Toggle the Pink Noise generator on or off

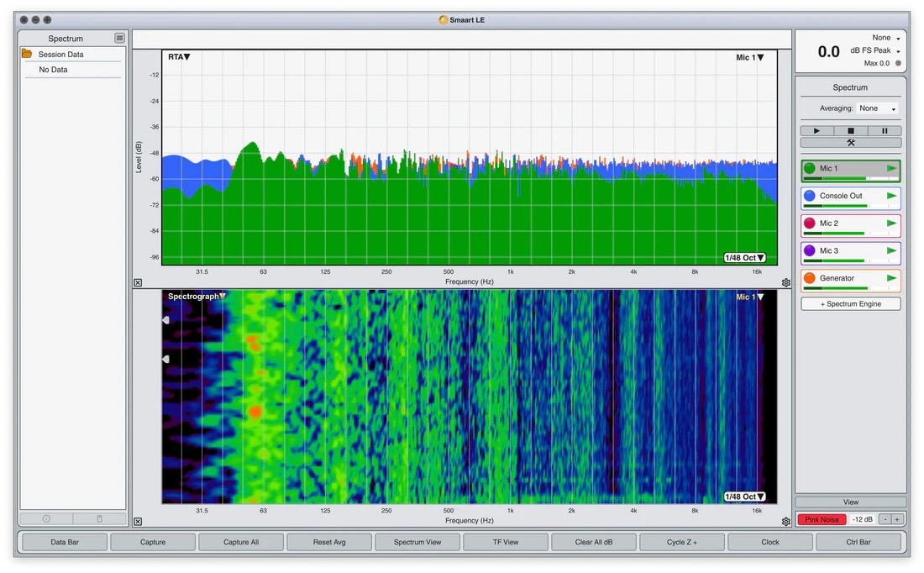pos(822,519)
